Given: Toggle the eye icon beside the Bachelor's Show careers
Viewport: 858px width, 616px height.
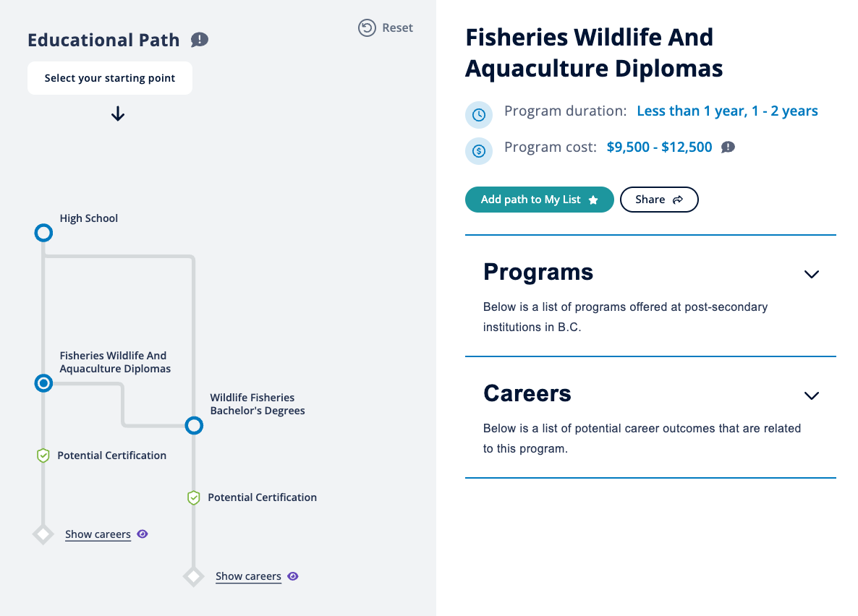Looking at the screenshot, I should [x=292, y=576].
